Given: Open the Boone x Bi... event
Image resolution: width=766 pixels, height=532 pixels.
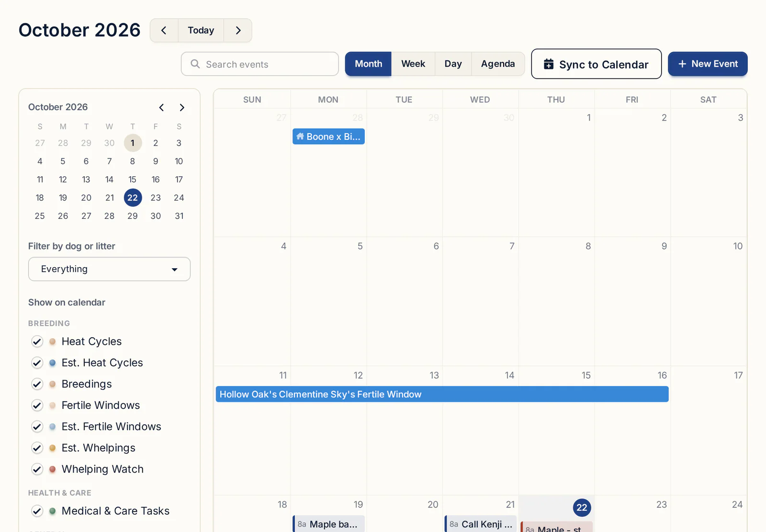Looking at the screenshot, I should 328,136.
